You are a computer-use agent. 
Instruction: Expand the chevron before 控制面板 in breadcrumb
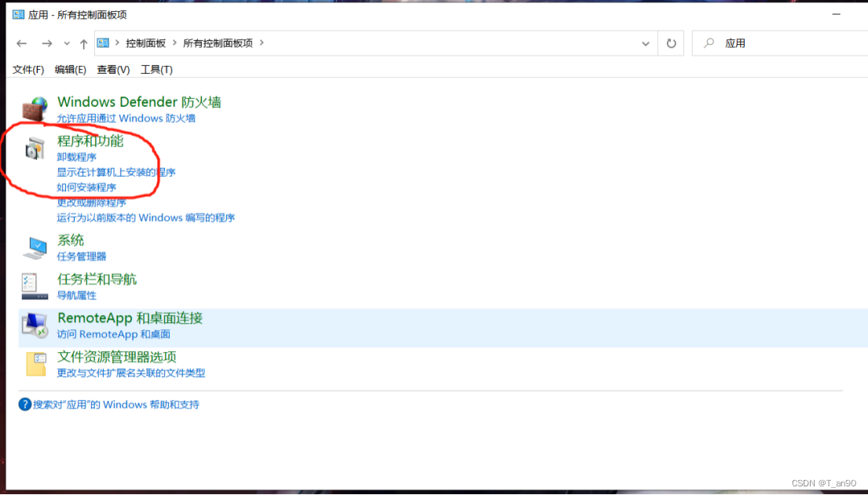click(x=117, y=42)
